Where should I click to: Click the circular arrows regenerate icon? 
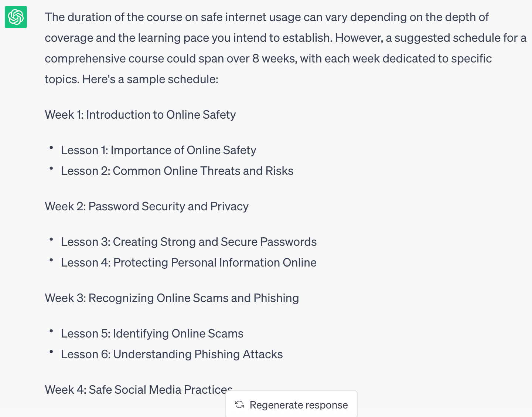(x=239, y=404)
